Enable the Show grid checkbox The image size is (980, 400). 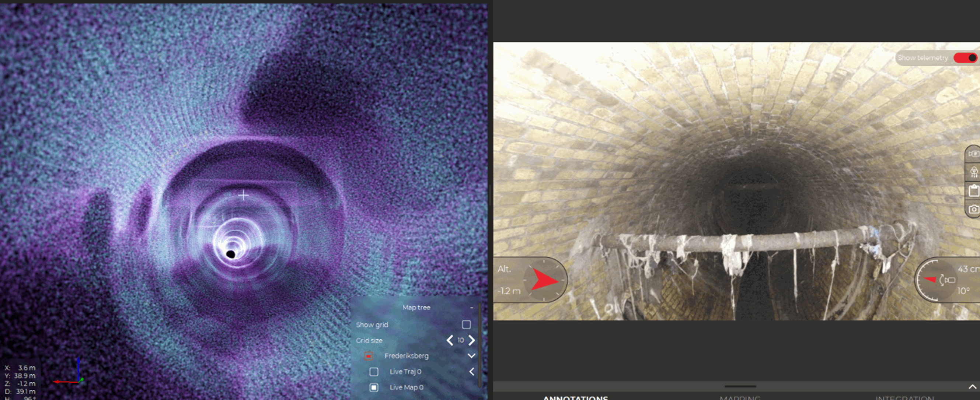[466, 324]
